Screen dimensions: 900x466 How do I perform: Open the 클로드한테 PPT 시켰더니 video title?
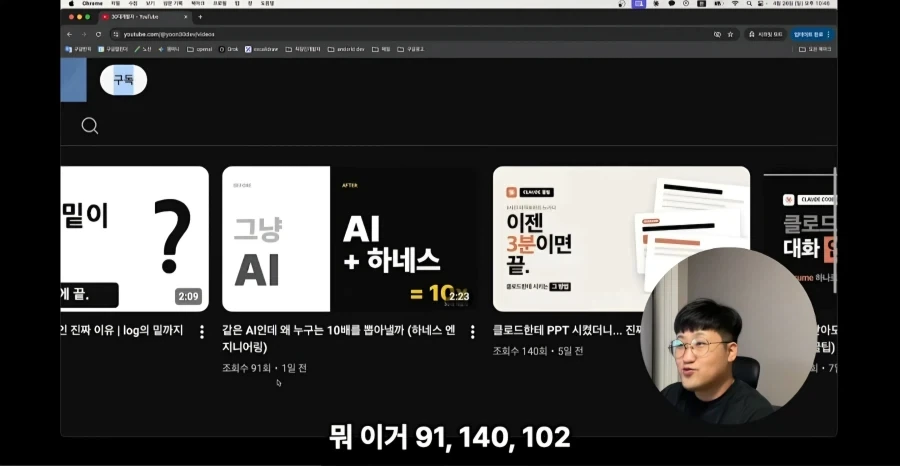click(x=566, y=331)
